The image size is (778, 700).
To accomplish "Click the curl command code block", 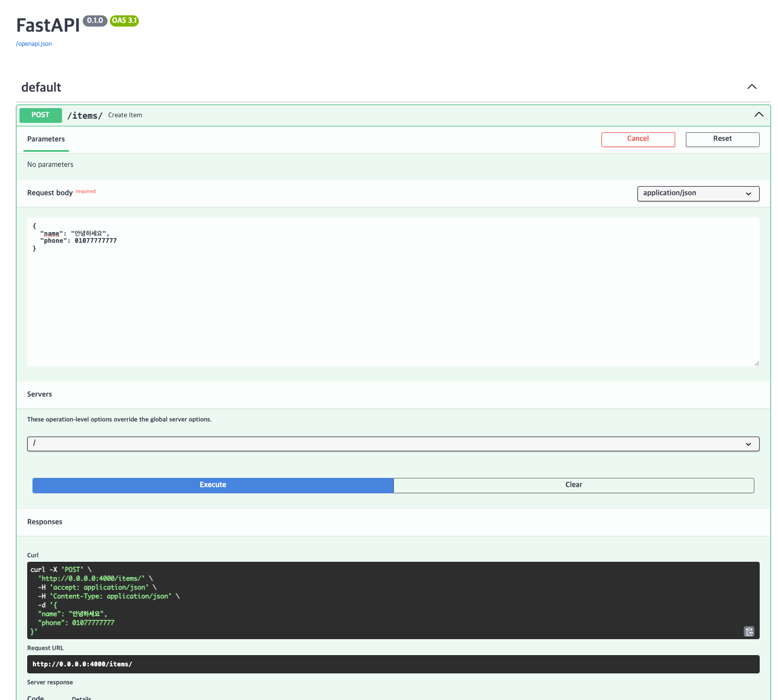I will (x=393, y=600).
